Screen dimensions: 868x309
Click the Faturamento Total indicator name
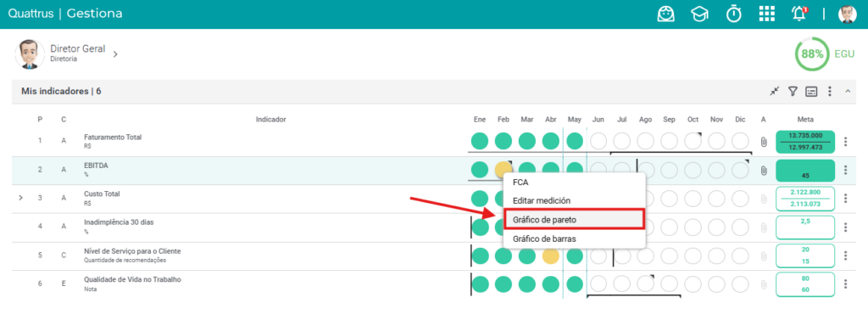click(x=113, y=137)
